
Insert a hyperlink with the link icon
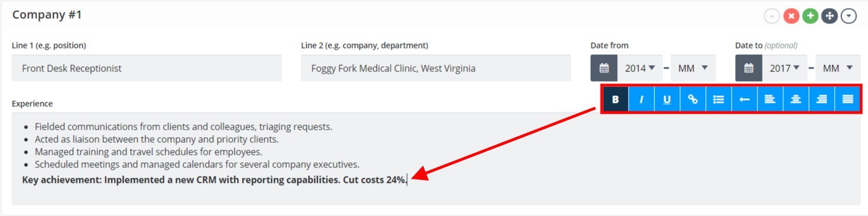coord(693,99)
